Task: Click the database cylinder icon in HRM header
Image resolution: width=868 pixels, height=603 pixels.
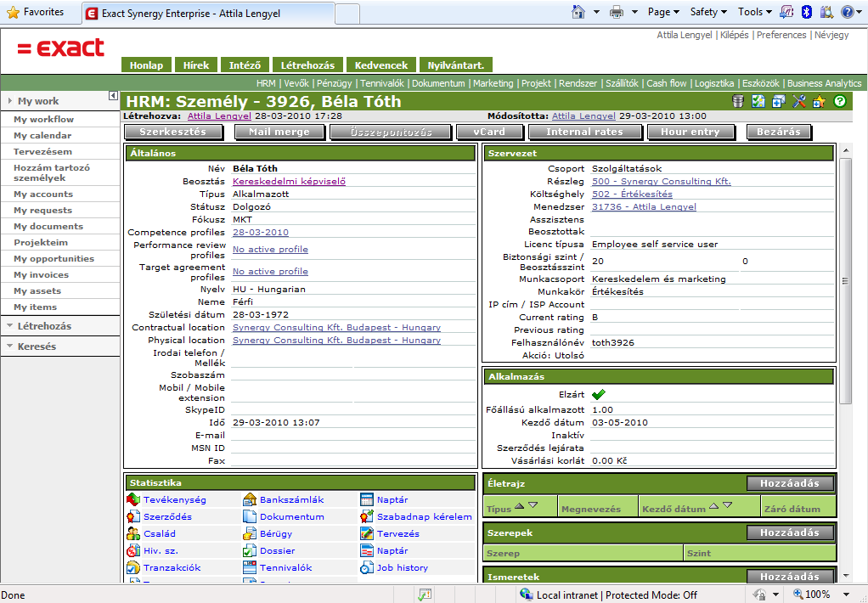Action: pyautogui.click(x=738, y=101)
